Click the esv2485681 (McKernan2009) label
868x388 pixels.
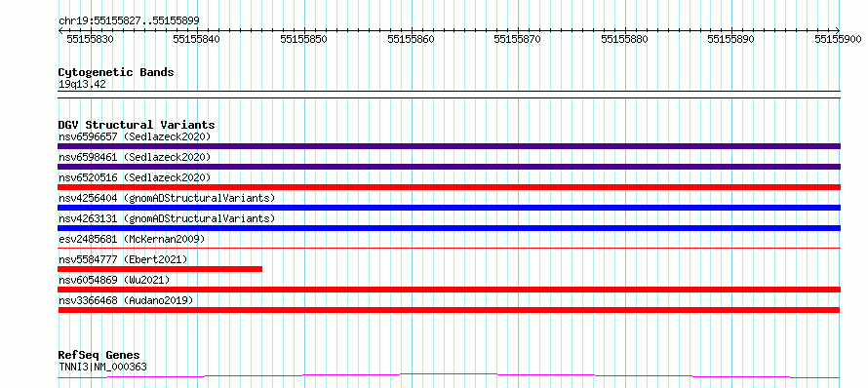tap(132, 239)
